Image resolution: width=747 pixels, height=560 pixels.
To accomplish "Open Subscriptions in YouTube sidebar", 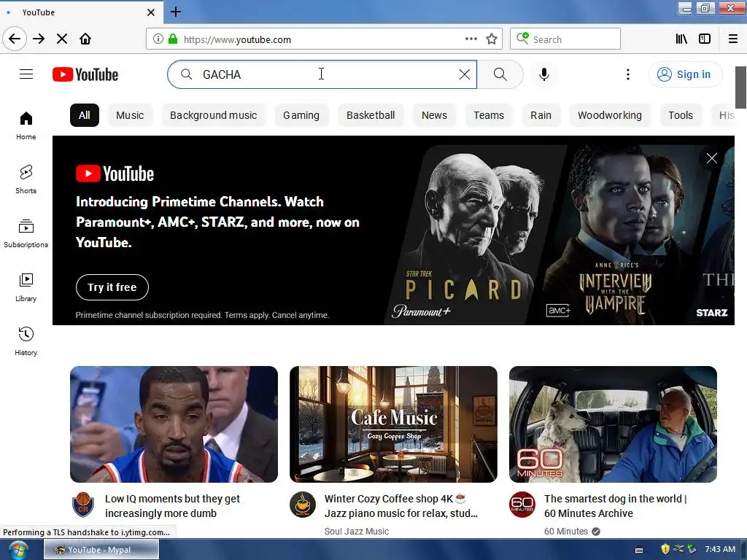I will (26, 233).
